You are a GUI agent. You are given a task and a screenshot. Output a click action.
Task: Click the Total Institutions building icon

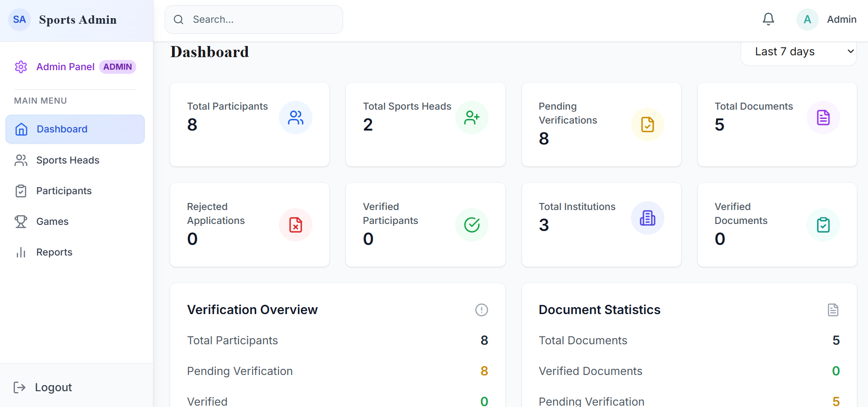[648, 218]
